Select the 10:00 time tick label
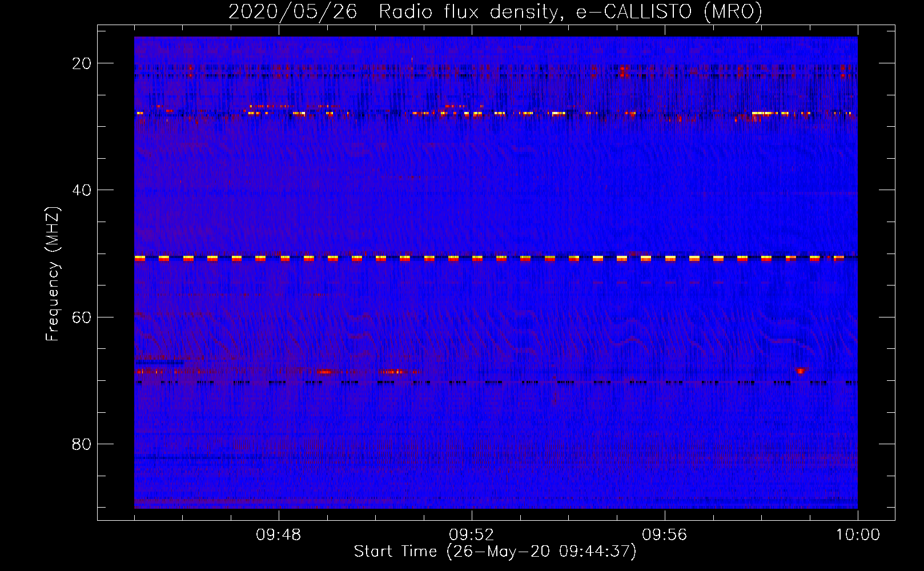The width and height of the screenshot is (924, 571). [x=857, y=535]
